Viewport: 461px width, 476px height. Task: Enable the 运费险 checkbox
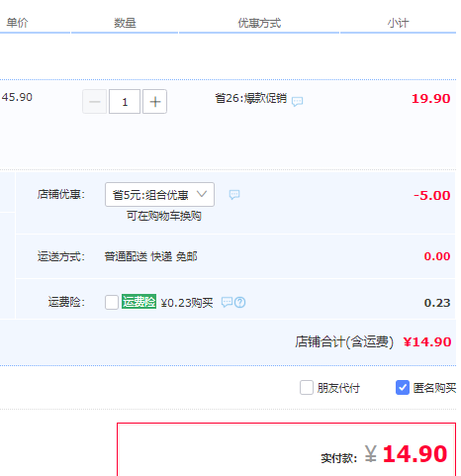(112, 302)
